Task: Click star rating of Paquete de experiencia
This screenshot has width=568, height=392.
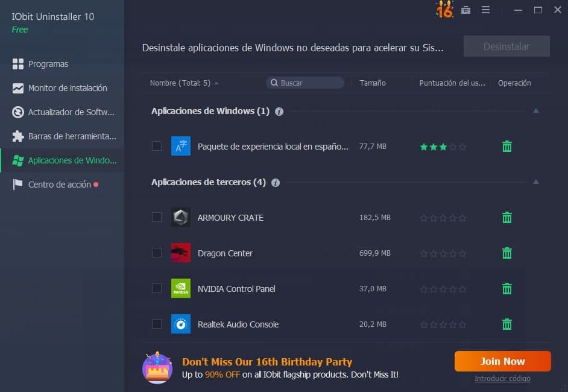Action: [443, 147]
